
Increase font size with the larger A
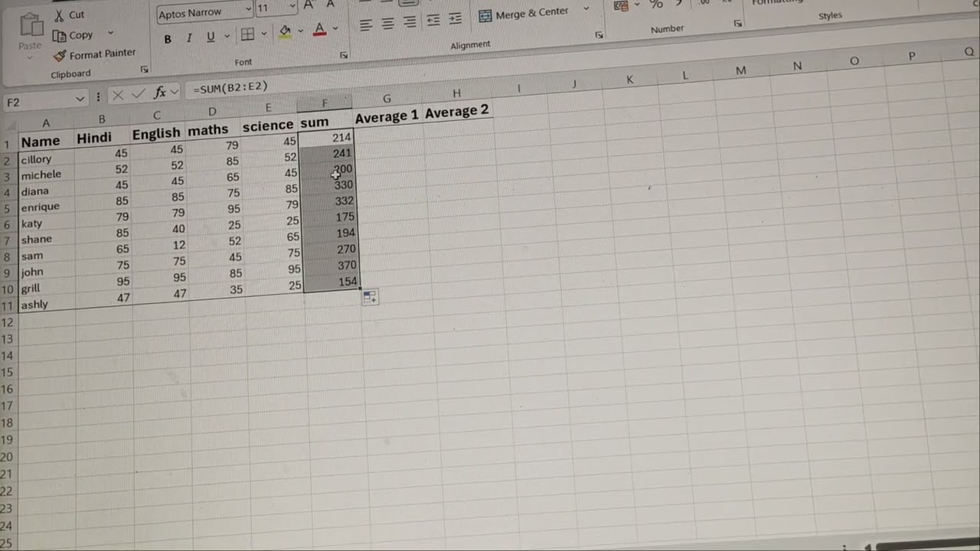pyautogui.click(x=309, y=5)
